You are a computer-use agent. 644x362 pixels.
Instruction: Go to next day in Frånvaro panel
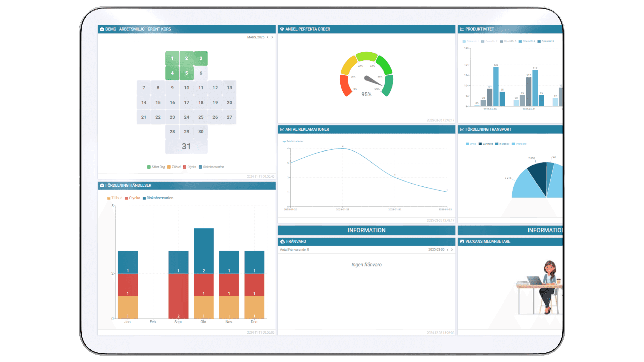(x=452, y=250)
